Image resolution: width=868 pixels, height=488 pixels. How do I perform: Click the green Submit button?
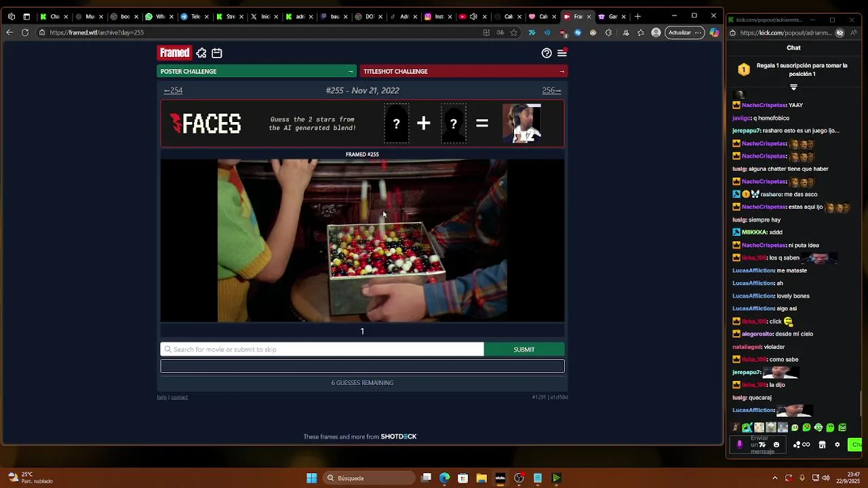point(524,349)
